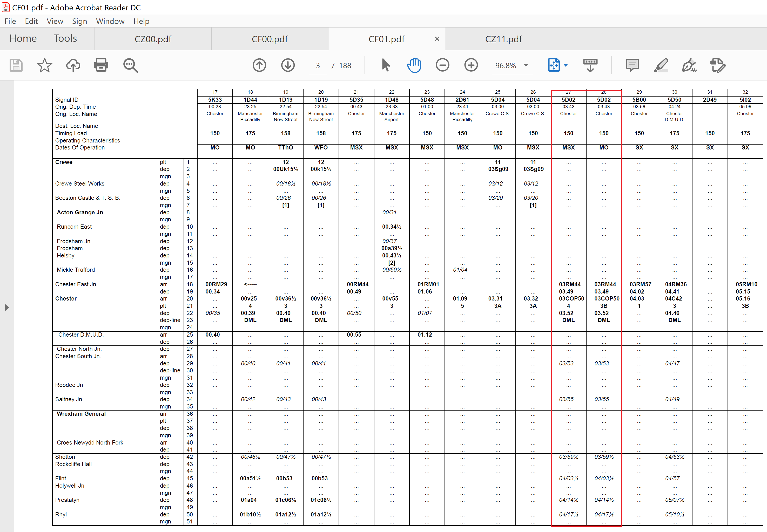
Task: Switch to the Home tab
Action: pos(23,39)
